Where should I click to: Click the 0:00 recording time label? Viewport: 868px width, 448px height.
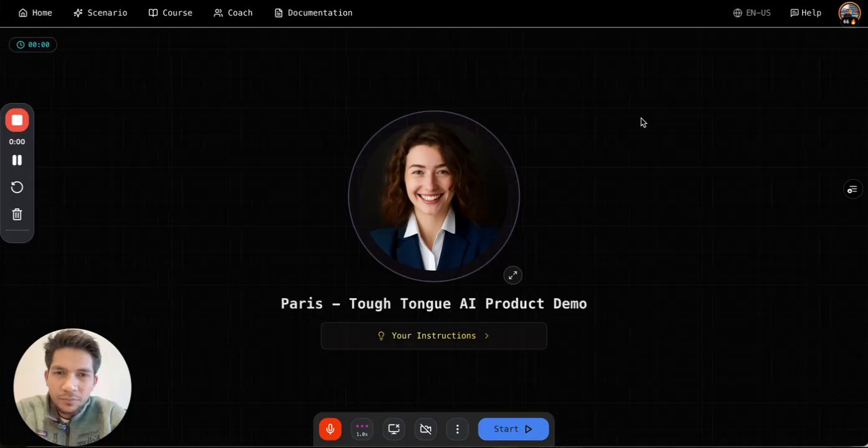pos(17,142)
